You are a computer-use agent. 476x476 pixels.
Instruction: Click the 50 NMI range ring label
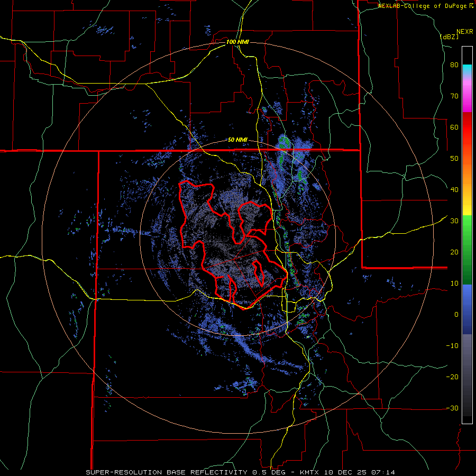point(237,140)
